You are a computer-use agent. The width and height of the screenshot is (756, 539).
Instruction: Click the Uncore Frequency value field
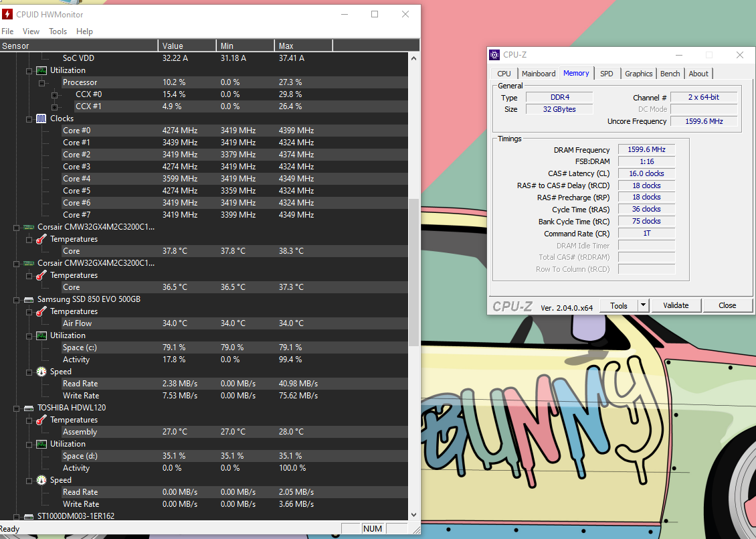704,121
